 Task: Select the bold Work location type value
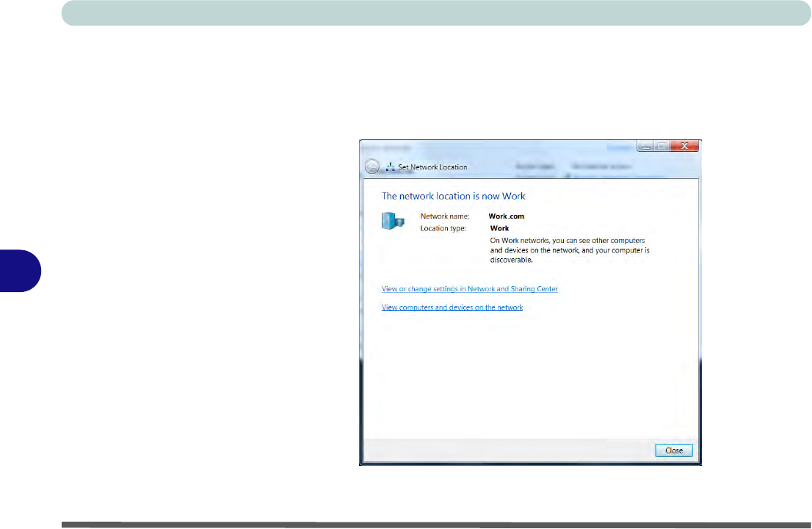coord(499,228)
